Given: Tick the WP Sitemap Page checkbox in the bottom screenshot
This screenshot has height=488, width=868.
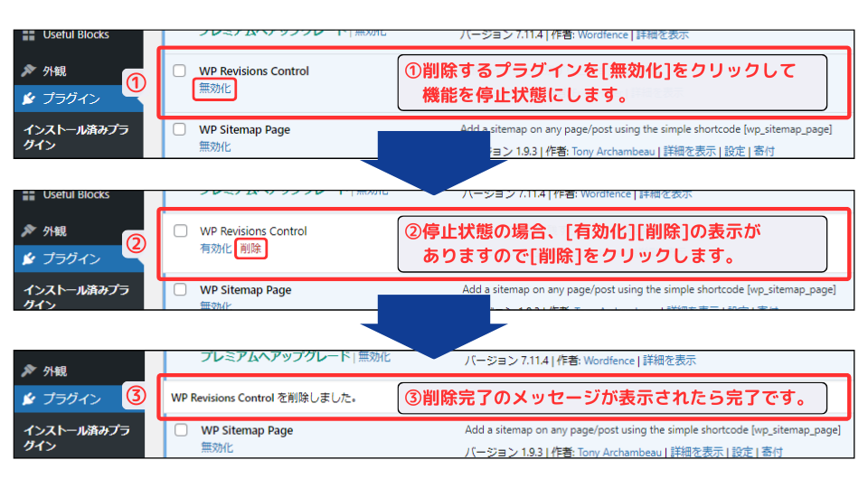Looking at the screenshot, I should [181, 429].
